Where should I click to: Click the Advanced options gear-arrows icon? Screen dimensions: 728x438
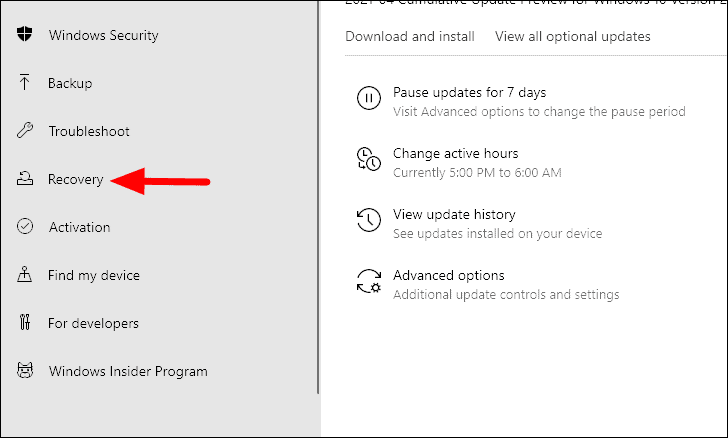tap(369, 281)
